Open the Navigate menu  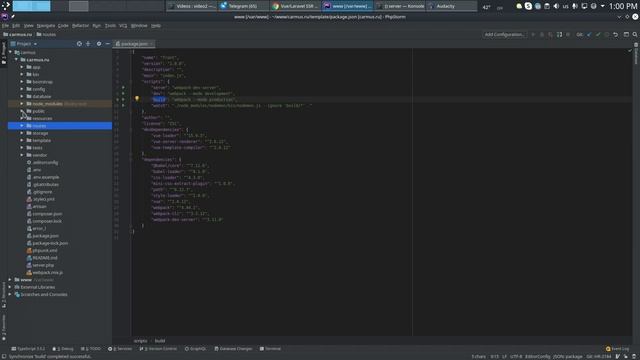(46, 26)
